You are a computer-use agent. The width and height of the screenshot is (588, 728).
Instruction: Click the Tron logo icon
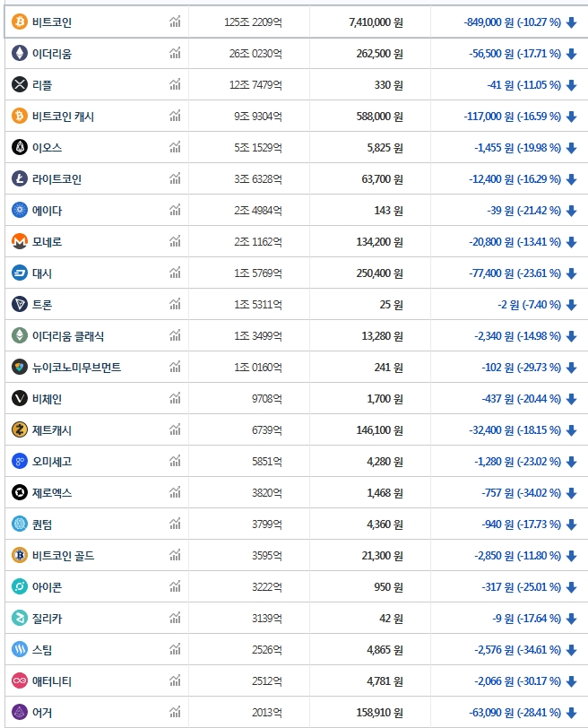coord(20,304)
